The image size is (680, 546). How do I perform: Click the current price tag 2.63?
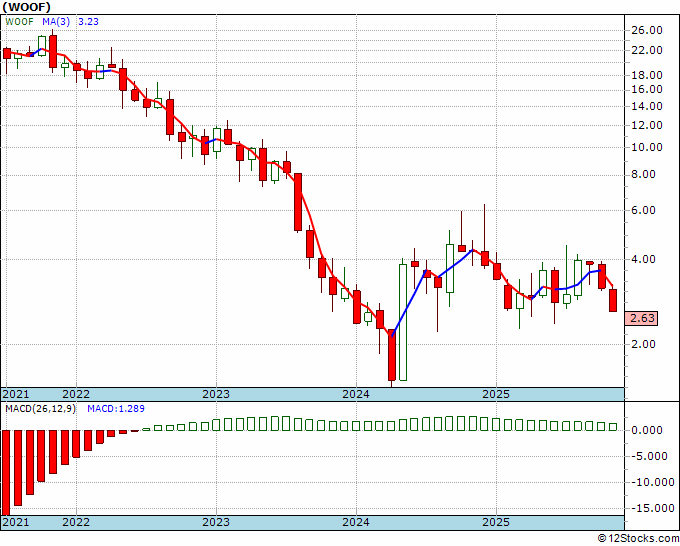642,318
